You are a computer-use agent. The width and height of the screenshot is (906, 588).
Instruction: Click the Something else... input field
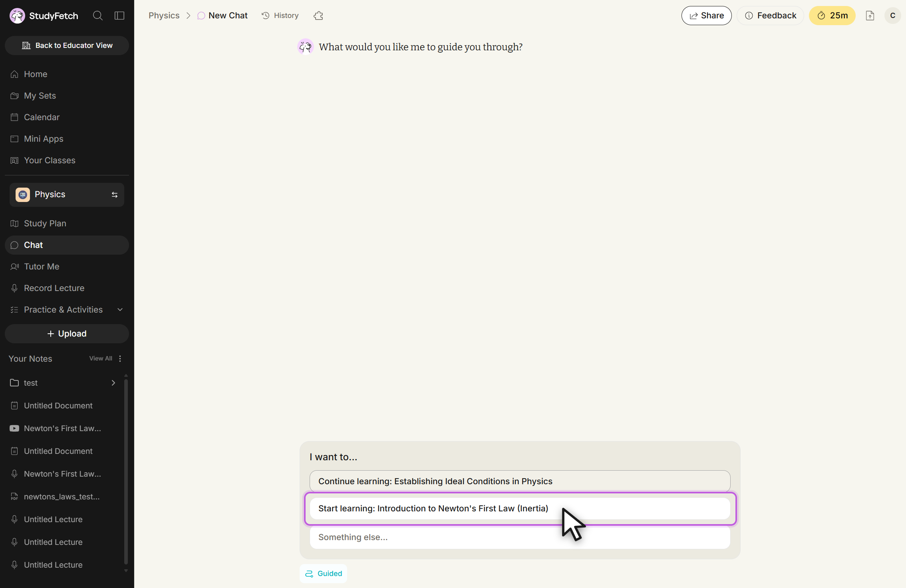coord(520,537)
